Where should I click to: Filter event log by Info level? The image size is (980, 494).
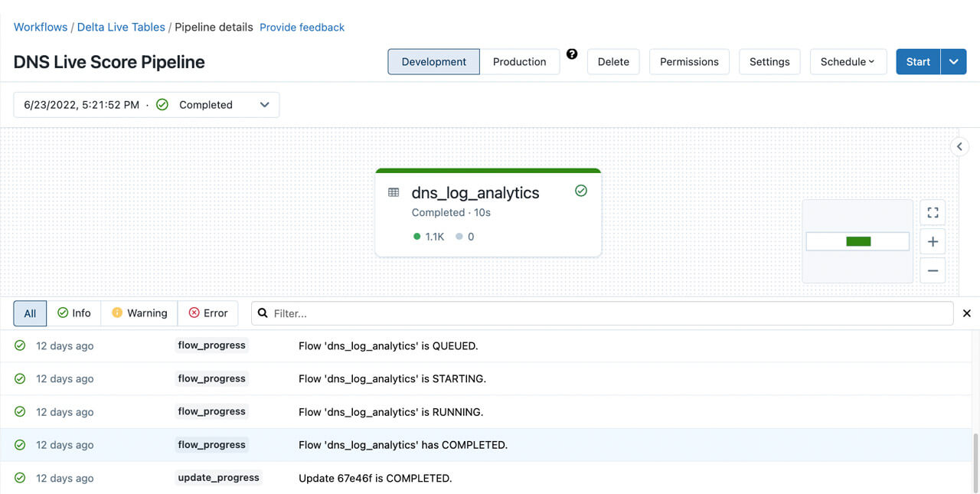click(73, 313)
